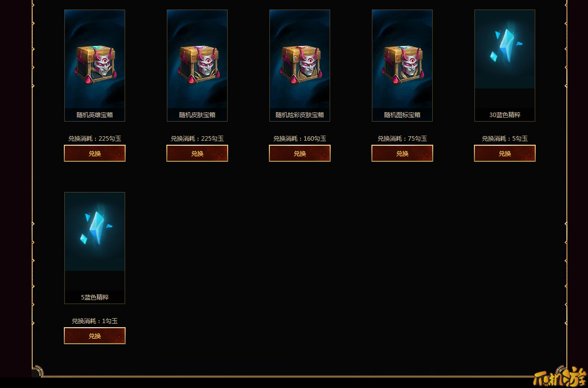Select the 5蓝色精粹 caption label
The image size is (588, 388).
94,297
